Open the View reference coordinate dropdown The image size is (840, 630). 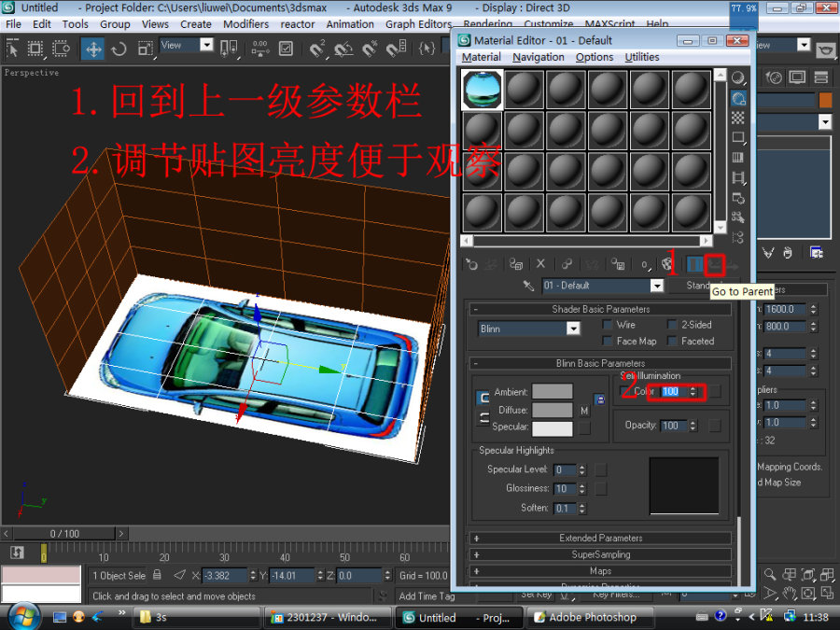pos(207,45)
